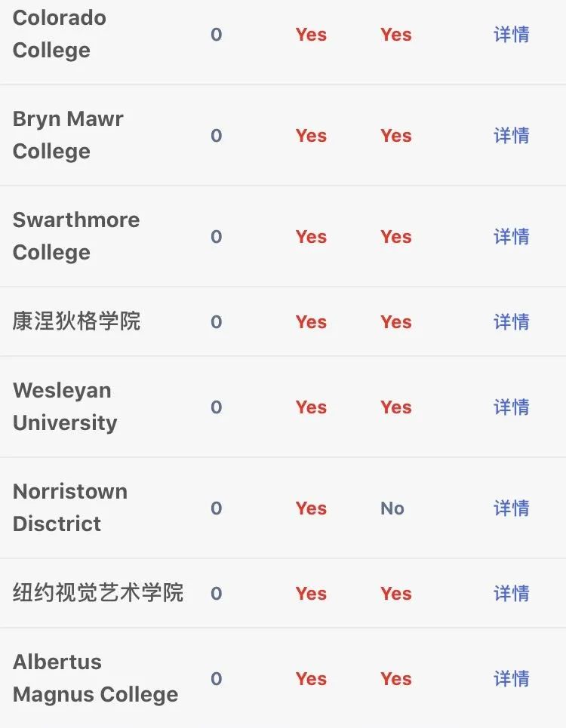Open 详情 for 纽约视觉艺术学院

click(511, 594)
